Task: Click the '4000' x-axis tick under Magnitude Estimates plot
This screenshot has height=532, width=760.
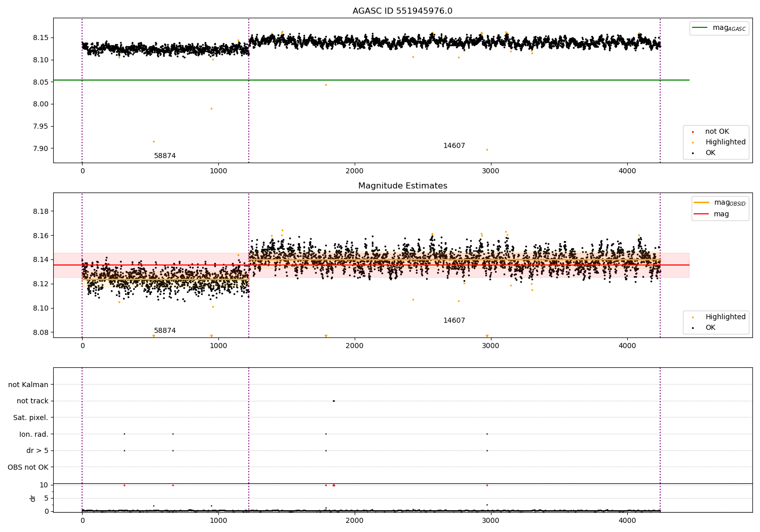Action: tap(627, 346)
